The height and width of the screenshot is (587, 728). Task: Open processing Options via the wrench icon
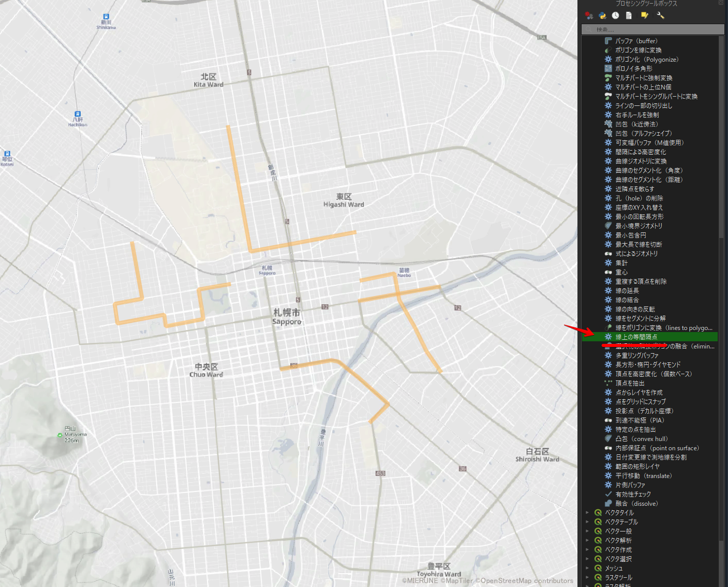tap(661, 16)
